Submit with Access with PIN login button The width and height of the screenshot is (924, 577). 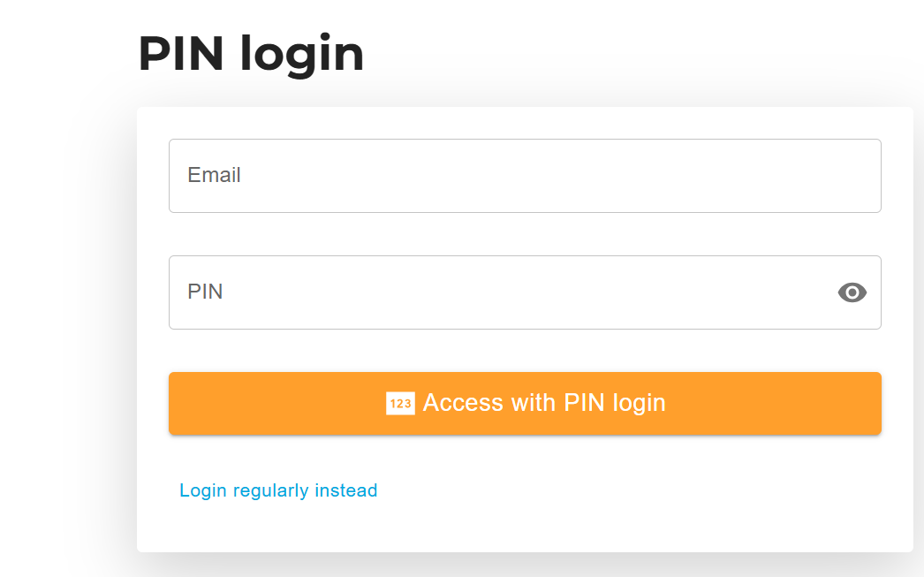[525, 404]
